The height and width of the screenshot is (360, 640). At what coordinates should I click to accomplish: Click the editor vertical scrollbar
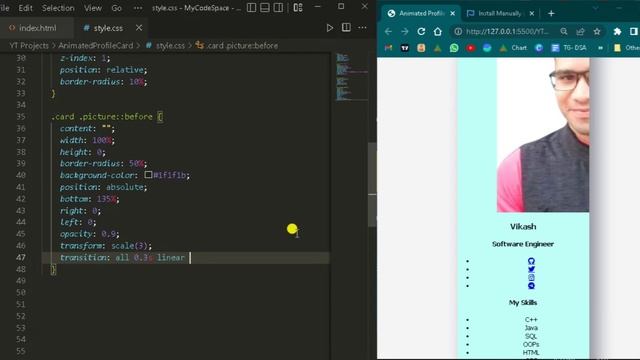(x=372, y=184)
